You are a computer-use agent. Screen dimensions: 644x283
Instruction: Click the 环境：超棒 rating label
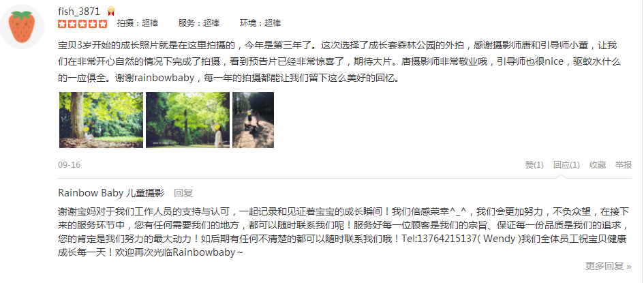tap(260, 23)
